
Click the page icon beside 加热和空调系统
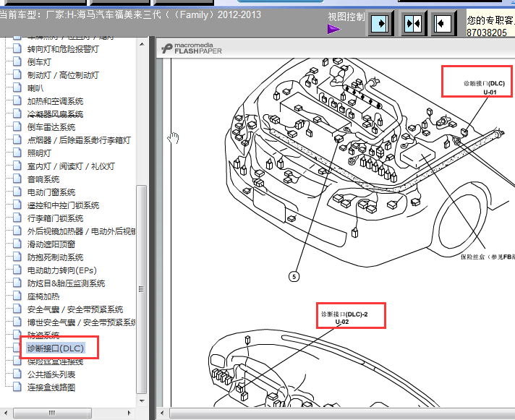(17, 100)
